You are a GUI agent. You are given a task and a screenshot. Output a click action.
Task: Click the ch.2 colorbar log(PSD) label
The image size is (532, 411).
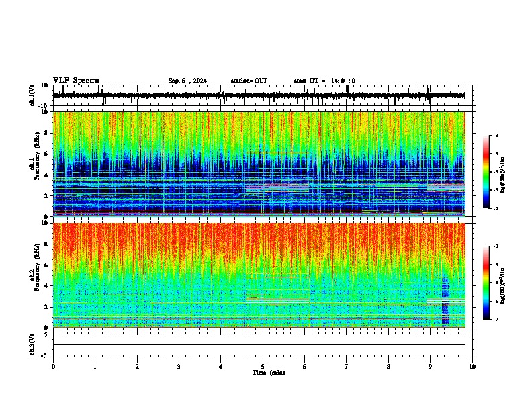(502, 285)
